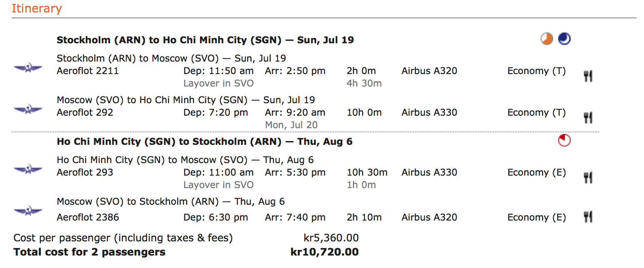The width and height of the screenshot is (644, 268).
Task: Click the Aeroflot logo beside flight 2211
Action: tap(28, 68)
